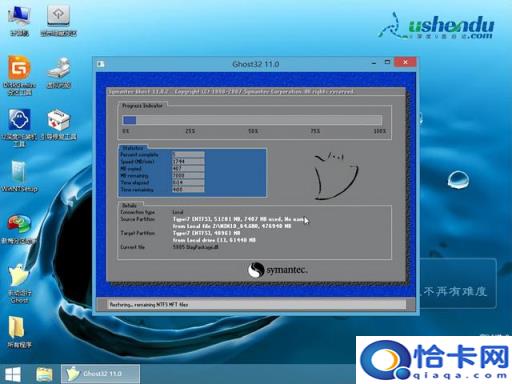Select the Speed (MB/min) statistics row
The image size is (512, 384).
pos(162,162)
